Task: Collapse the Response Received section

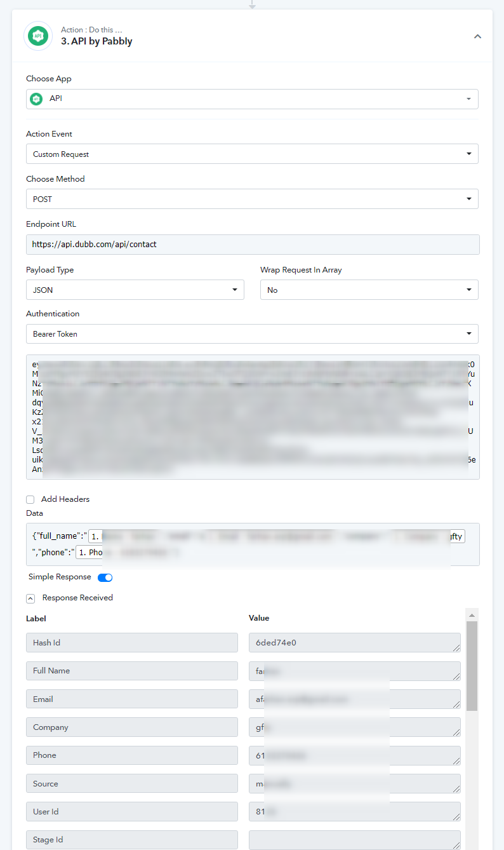Action: [x=30, y=598]
